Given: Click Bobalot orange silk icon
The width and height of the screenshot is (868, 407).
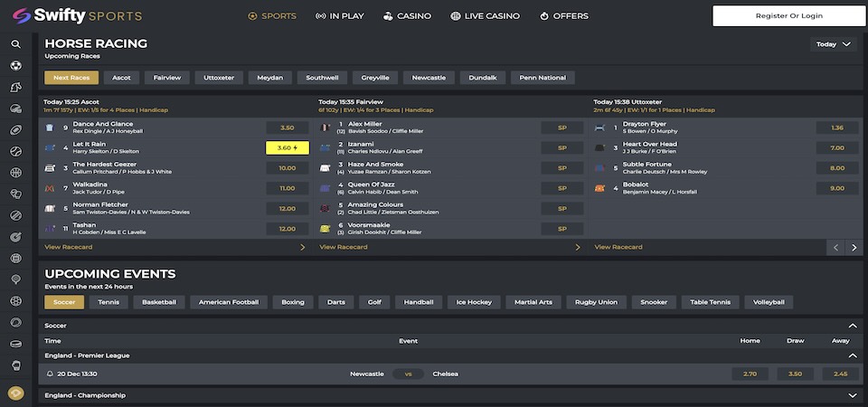Looking at the screenshot, I should pyautogui.click(x=599, y=188).
